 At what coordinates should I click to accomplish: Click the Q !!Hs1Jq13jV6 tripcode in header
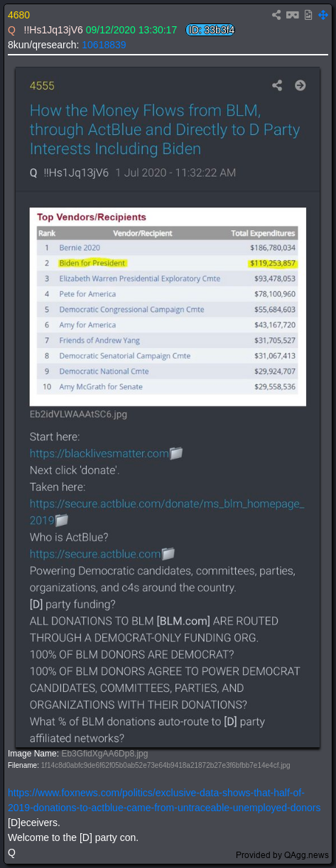click(45, 30)
